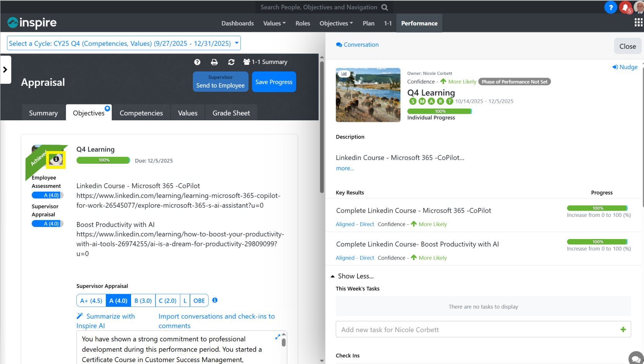Viewport: 644px width, 364px height.
Task: Switch to the Competencies tab
Action: (141, 113)
